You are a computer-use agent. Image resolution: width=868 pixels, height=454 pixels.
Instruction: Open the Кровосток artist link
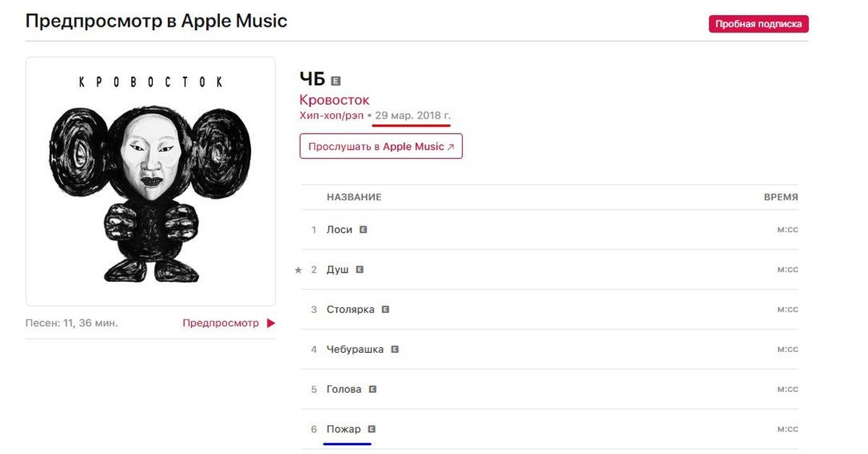334,100
